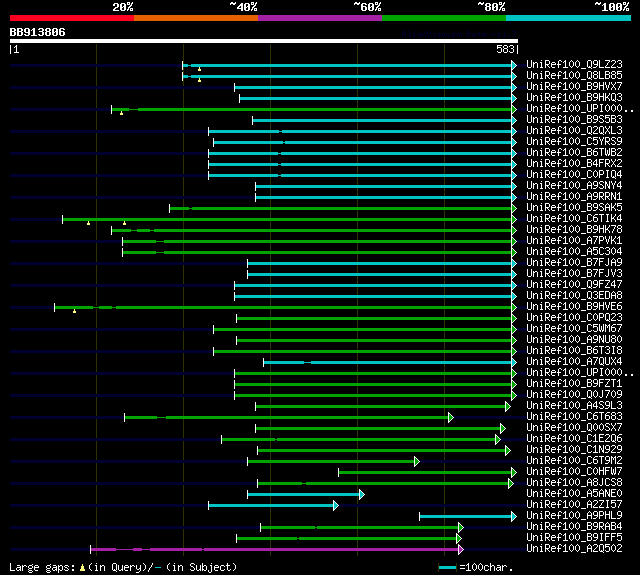Click the red 20% identity legend bar

pyautogui.click(x=72, y=18)
